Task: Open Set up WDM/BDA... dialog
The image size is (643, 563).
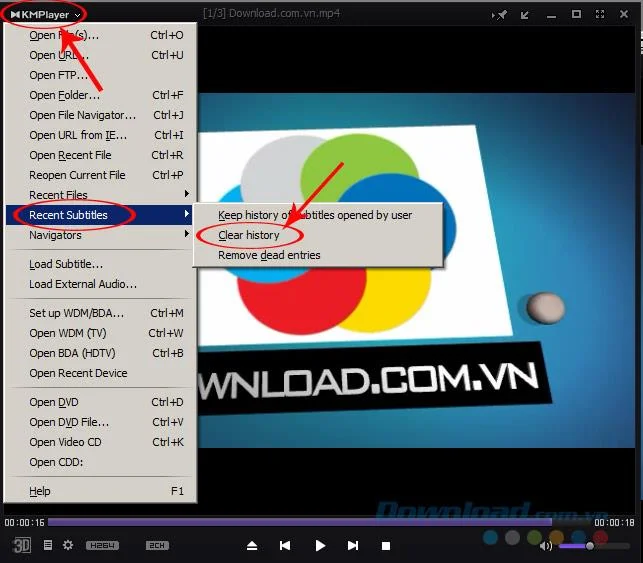Action: pyautogui.click(x=100, y=313)
